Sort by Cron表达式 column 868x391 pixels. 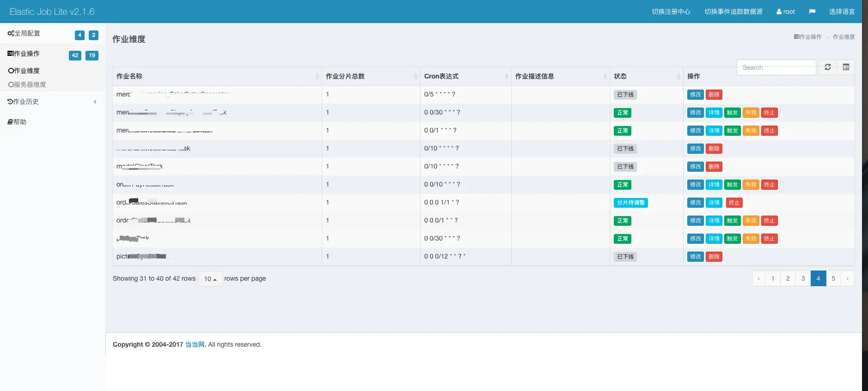pyautogui.click(x=466, y=76)
